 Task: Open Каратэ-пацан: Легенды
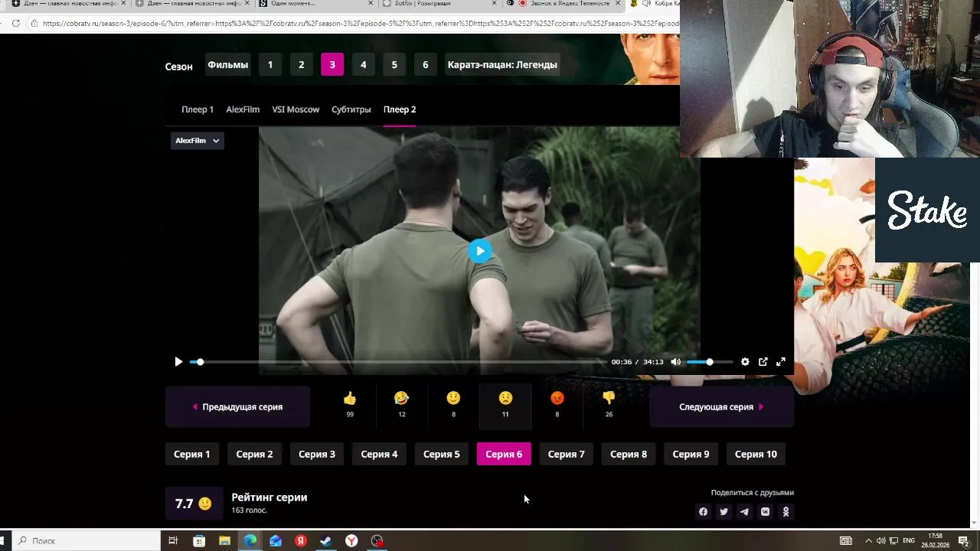coord(502,65)
